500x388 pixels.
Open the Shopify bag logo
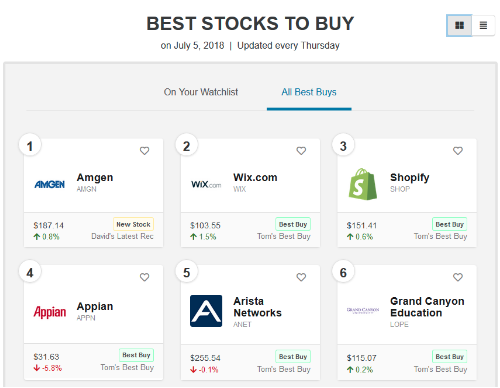click(363, 184)
